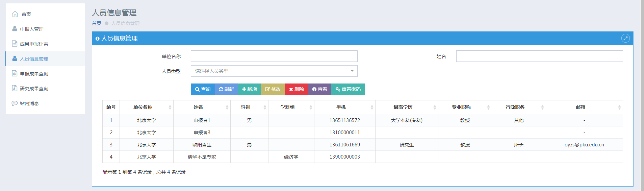644x191 pixels.
Task: Sort table by 性别 column
Action: (249, 107)
